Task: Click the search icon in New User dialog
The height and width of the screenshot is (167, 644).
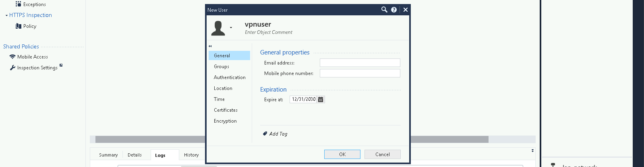Action: [x=384, y=10]
